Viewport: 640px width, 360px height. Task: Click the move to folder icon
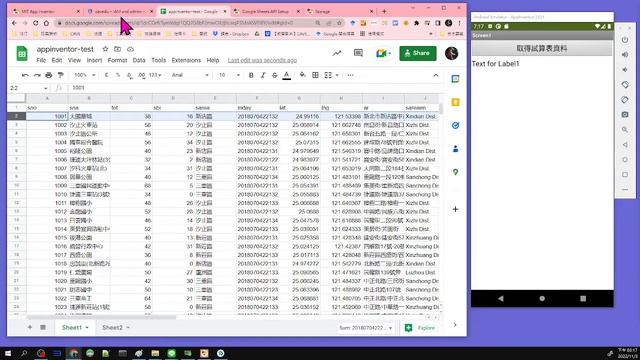(118, 49)
